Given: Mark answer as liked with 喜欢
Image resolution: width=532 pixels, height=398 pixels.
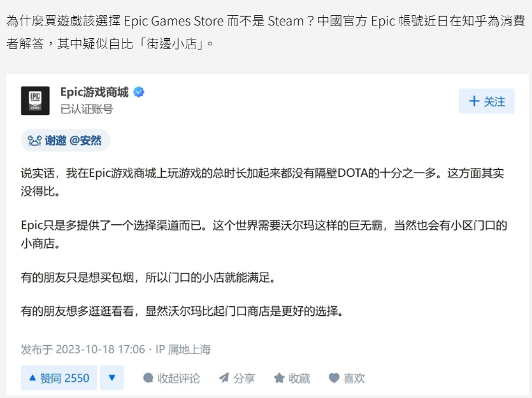Looking at the screenshot, I should click(347, 378).
